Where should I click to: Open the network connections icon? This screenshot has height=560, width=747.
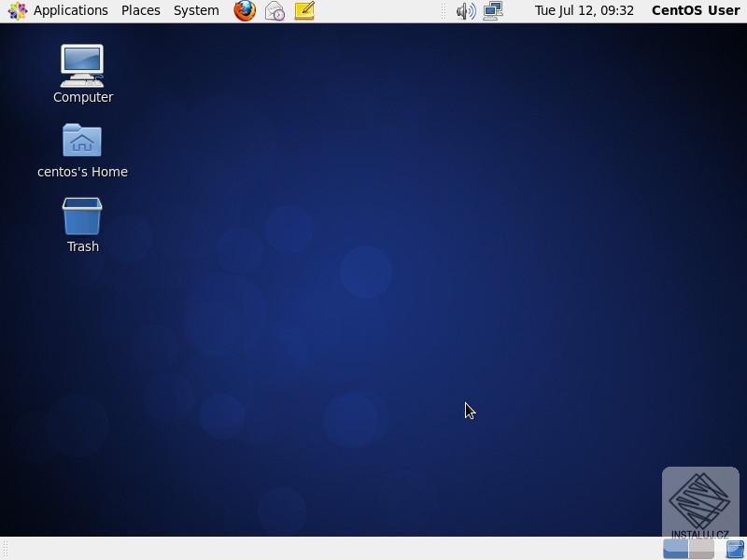(x=493, y=10)
